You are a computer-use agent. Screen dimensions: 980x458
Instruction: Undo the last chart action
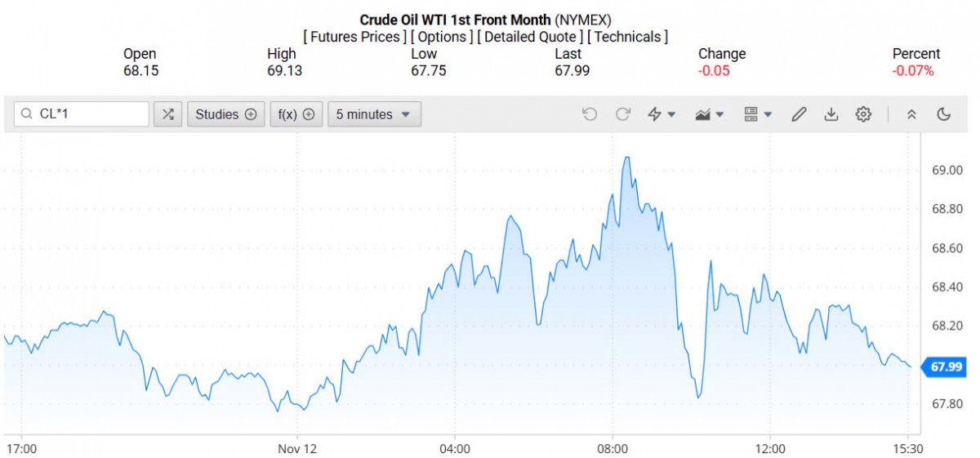coord(590,114)
